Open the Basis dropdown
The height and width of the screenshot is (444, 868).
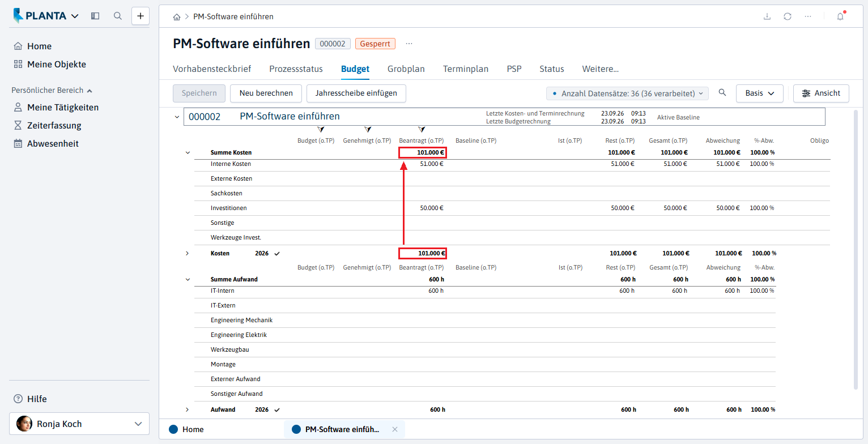pos(760,93)
